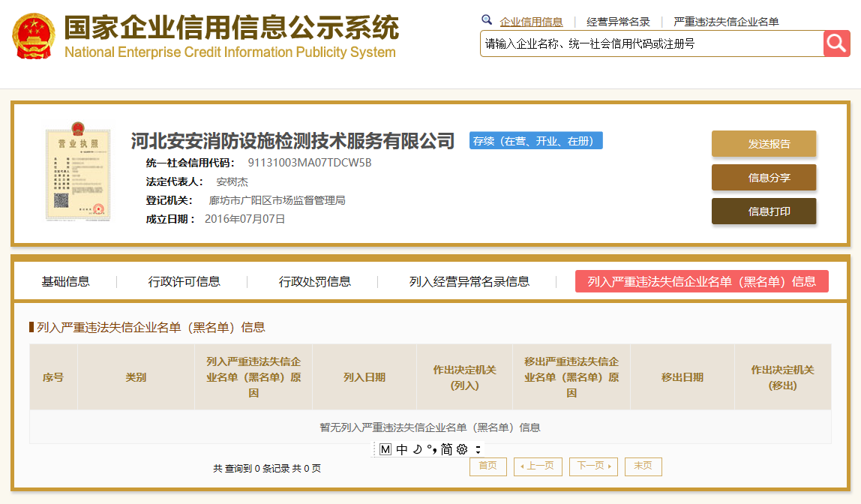
Task: Click the 移出日期 column header
Action: (682, 377)
